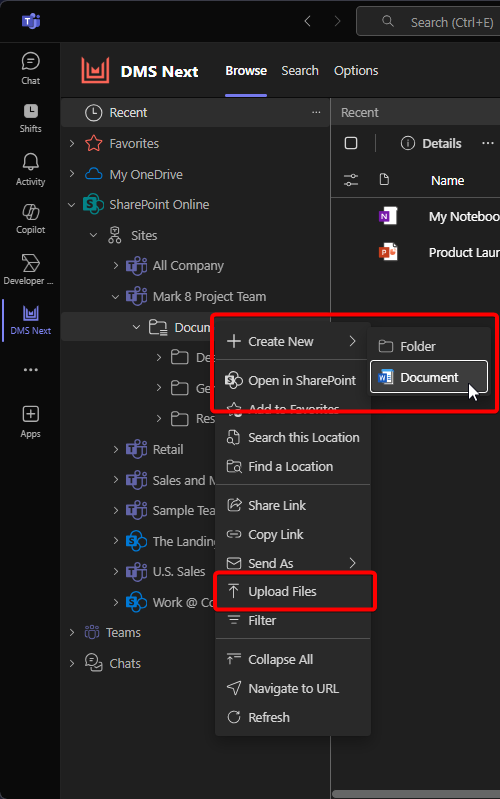Tick the select-all checkbox in Recent
Image resolution: width=500 pixels, height=799 pixels.
[351, 143]
